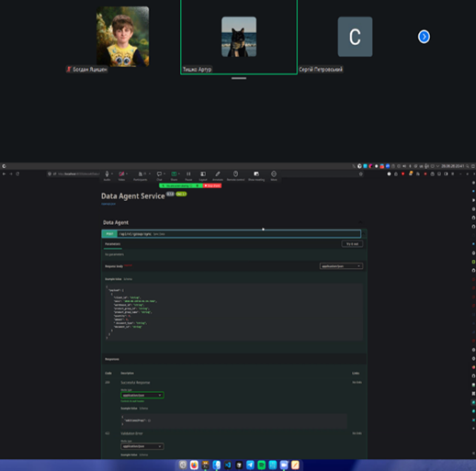Launch Telegram from the dock
Viewport: 476px width, 471px height.
pyautogui.click(x=250, y=465)
